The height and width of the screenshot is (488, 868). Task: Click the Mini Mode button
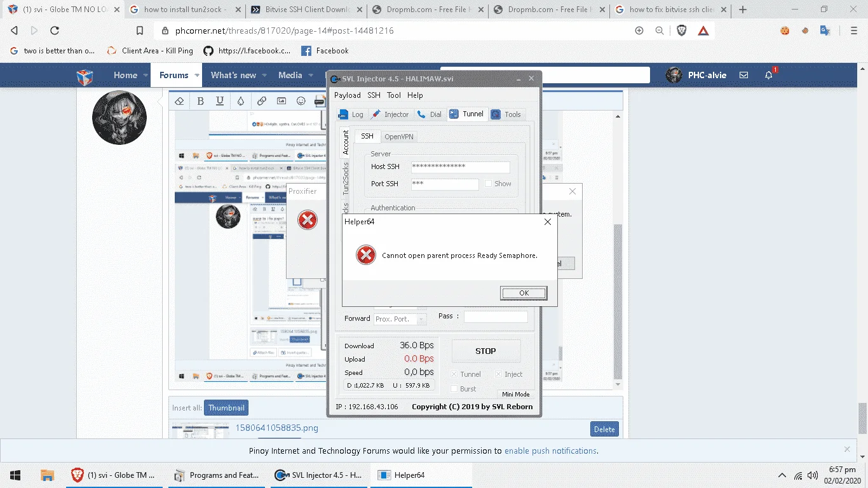tap(515, 395)
